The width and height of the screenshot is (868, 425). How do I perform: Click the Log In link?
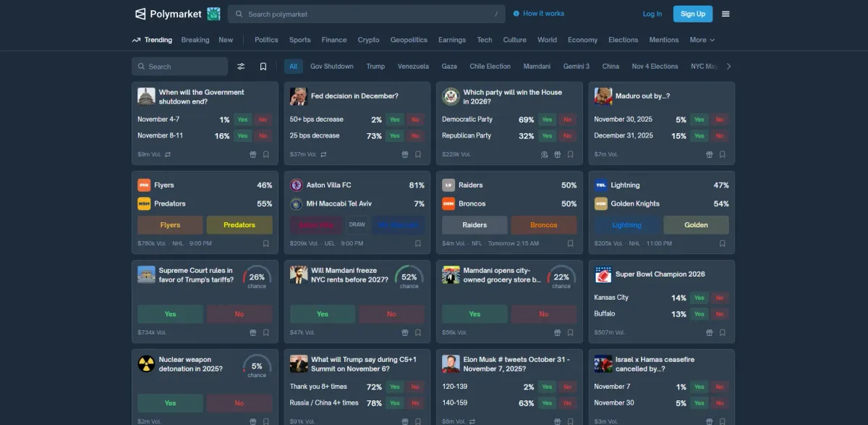coord(652,14)
